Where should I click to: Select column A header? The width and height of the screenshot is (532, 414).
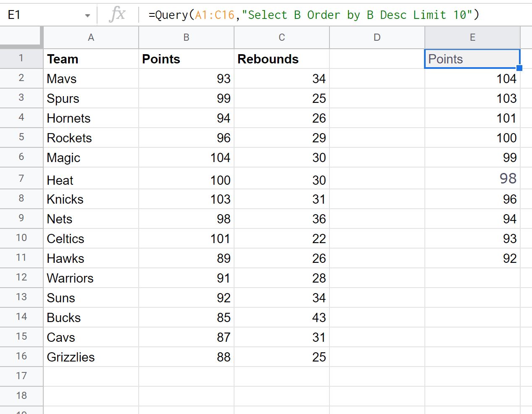pos(91,37)
